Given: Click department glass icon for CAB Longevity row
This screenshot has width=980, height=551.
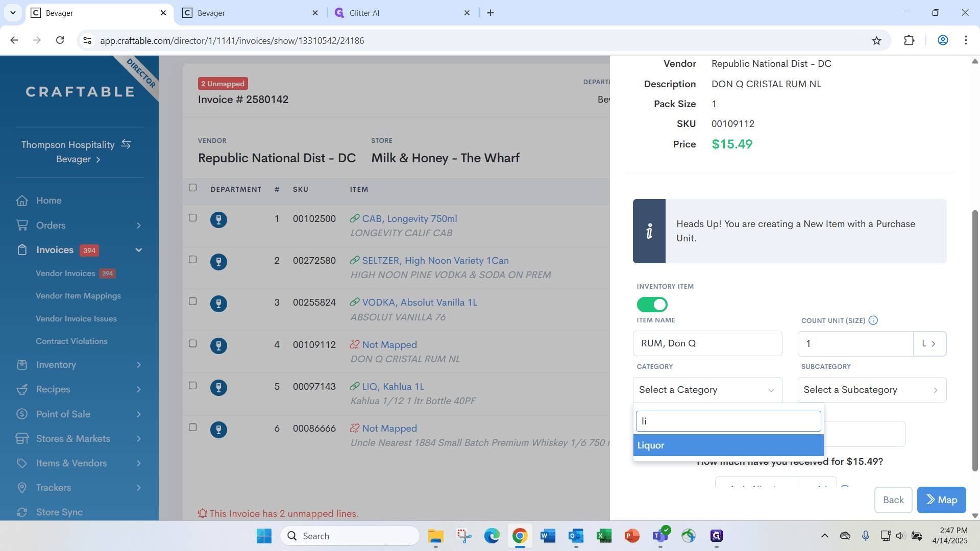Looking at the screenshot, I should (x=218, y=220).
